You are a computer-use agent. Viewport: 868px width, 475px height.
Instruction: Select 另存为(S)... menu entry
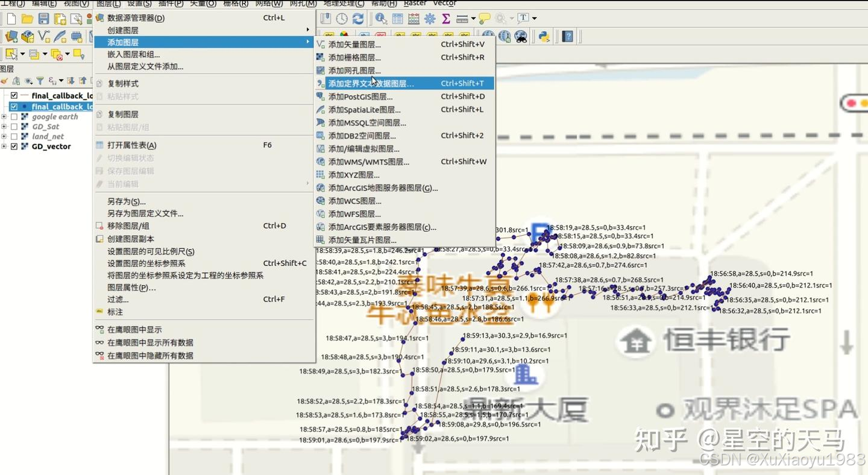[x=204, y=201]
